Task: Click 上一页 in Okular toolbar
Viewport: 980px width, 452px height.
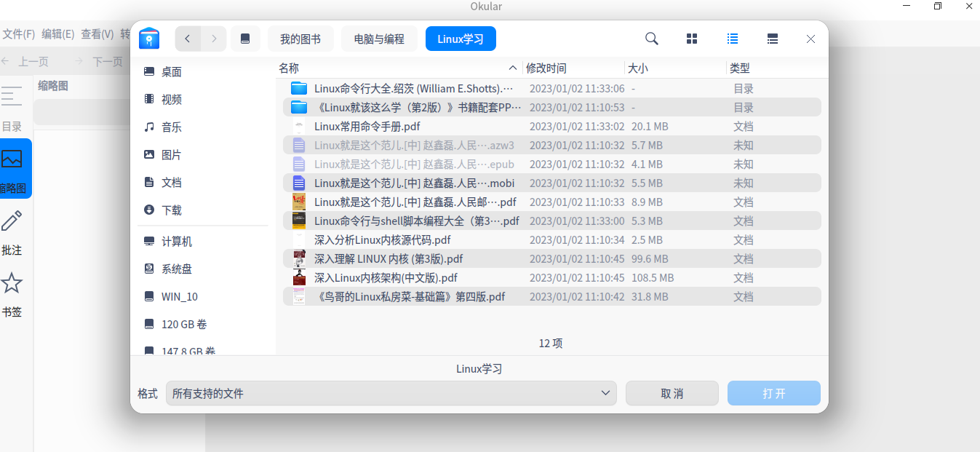Action: (25, 62)
